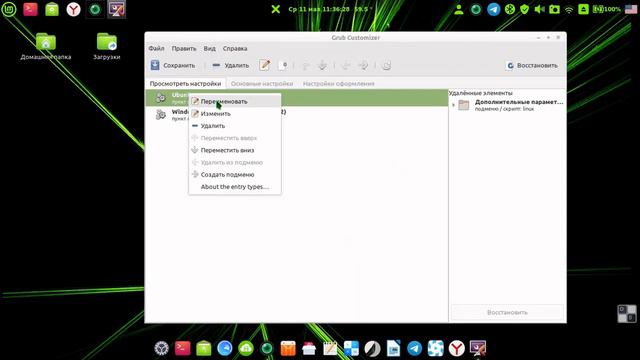Open Yandex browser in bottom dock
Screen dimensions: 640x360
tap(457, 348)
